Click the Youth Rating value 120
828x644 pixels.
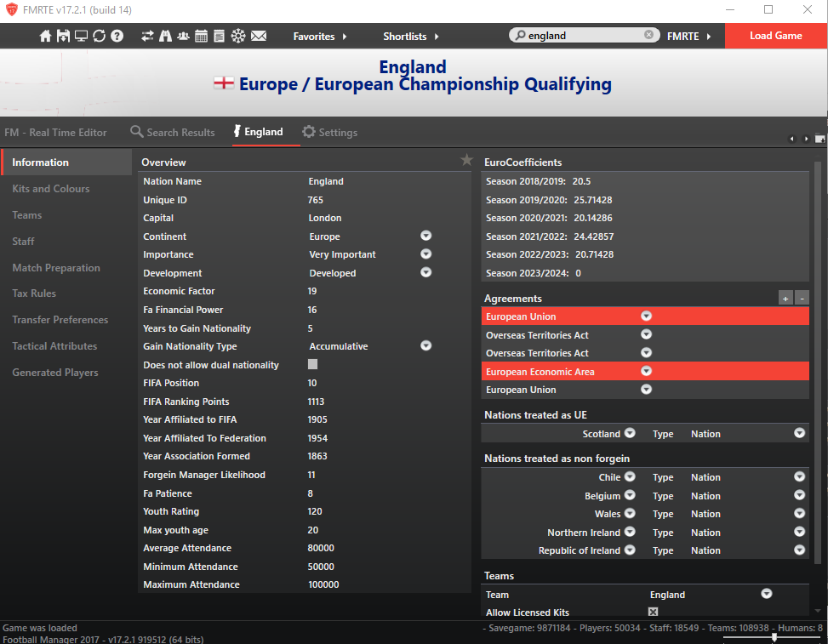(315, 511)
